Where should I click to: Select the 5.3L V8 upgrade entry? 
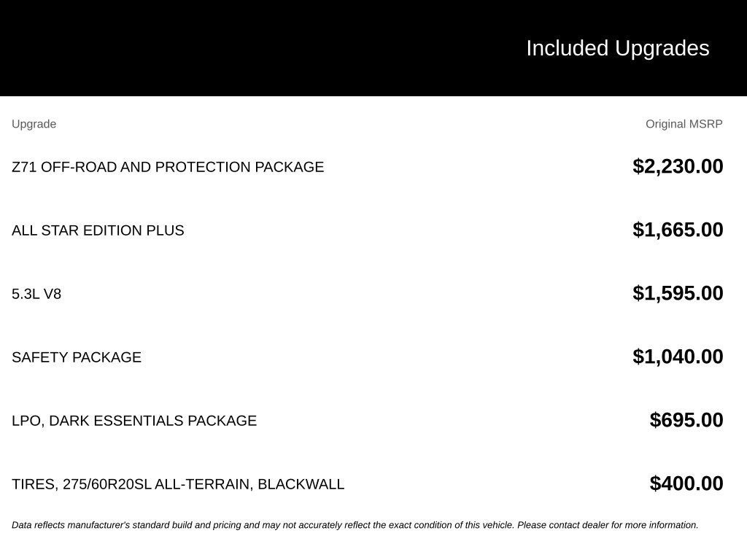coord(36,294)
